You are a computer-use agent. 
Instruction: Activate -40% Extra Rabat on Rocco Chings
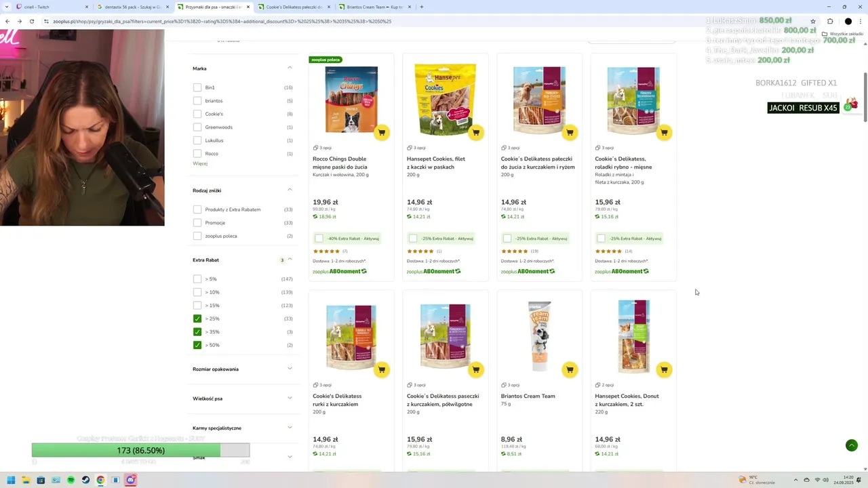click(x=319, y=239)
